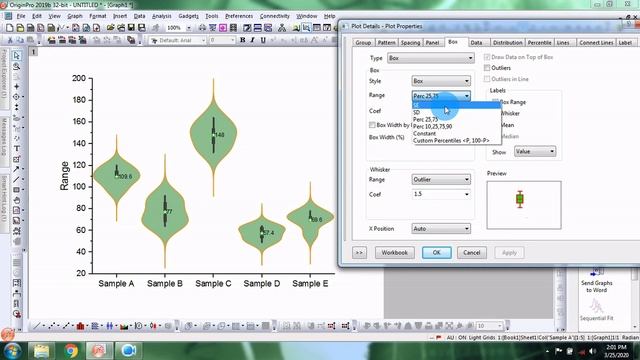Click the Save project disk icon
Screen dimensions: 640x360
(131, 28)
